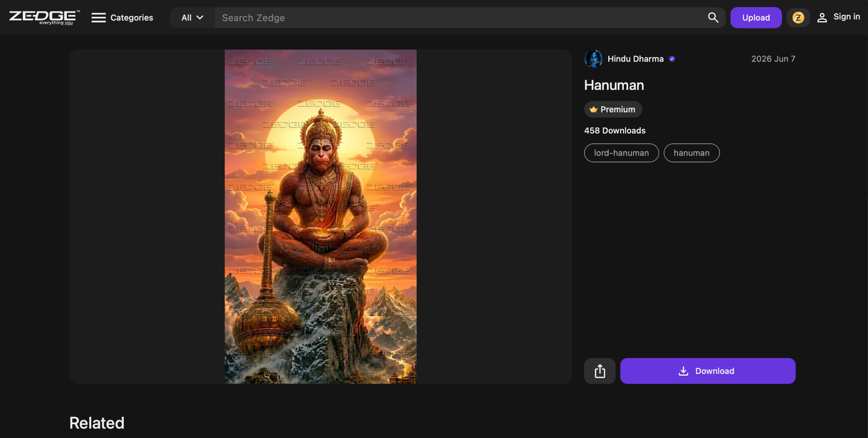
Task: Expand the All search filter dropdown
Action: click(192, 18)
